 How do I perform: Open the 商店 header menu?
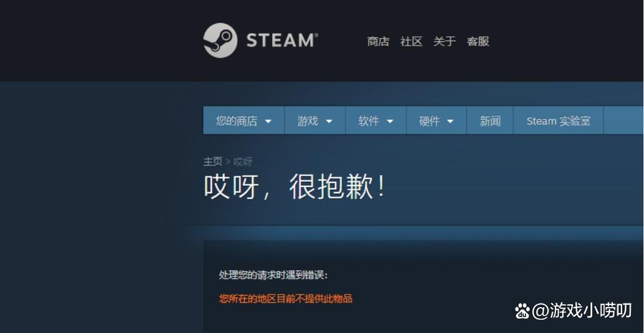(x=378, y=41)
